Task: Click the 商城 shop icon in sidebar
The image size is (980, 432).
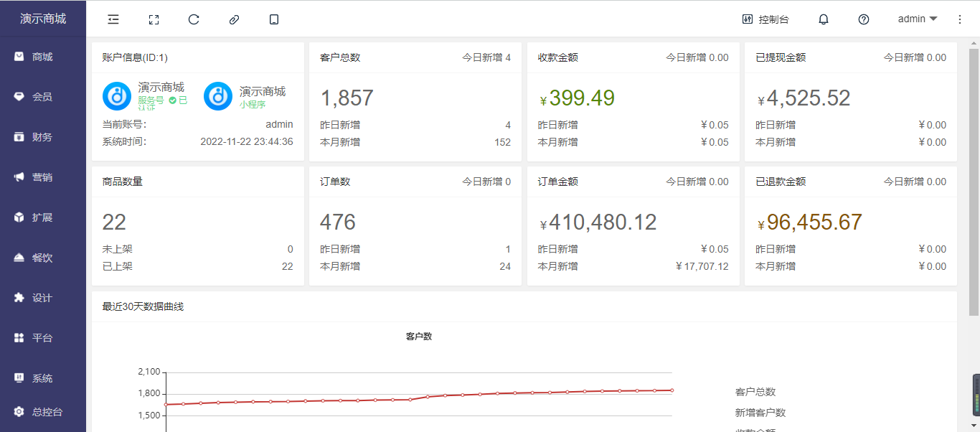Action: tap(19, 56)
